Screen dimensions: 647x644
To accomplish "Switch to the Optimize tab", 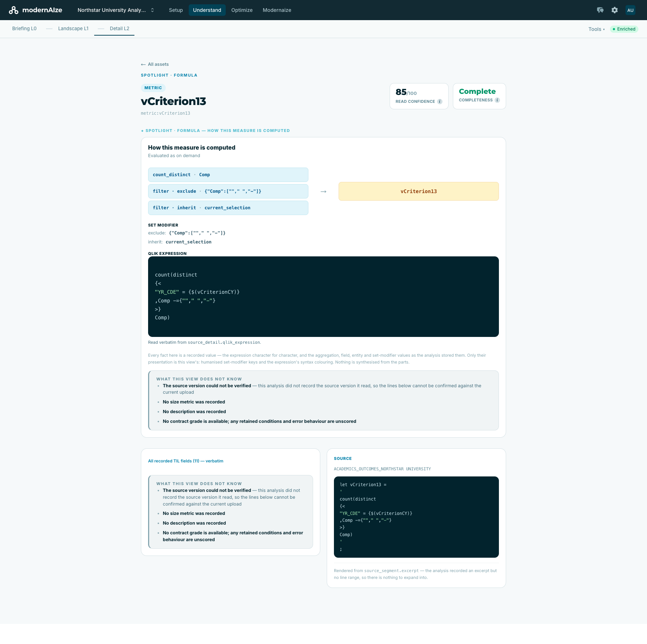I will click(x=242, y=10).
